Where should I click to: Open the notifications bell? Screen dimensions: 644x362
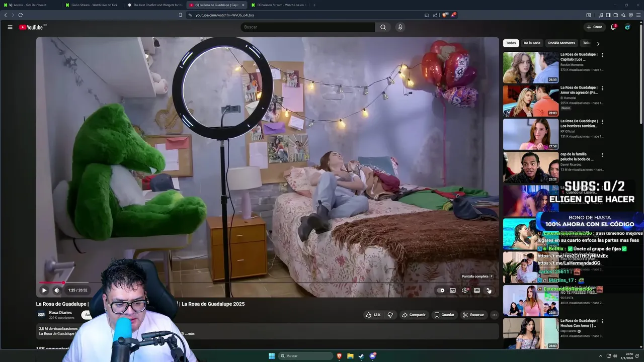tap(613, 27)
